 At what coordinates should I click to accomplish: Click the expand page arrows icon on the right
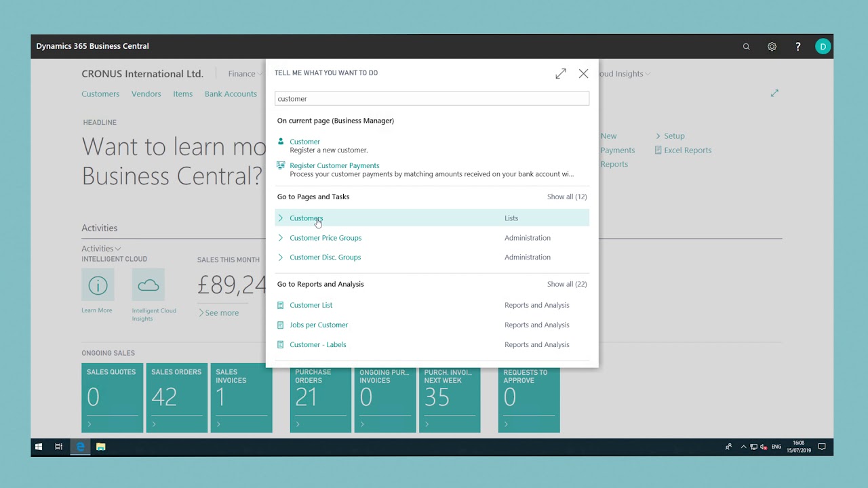774,93
